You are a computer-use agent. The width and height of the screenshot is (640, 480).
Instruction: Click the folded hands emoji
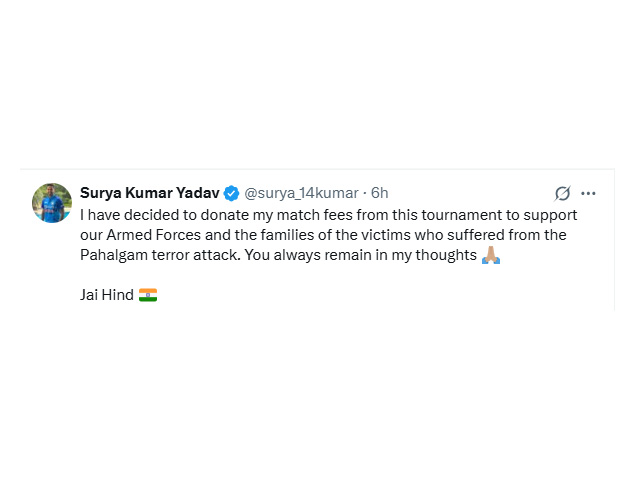pyautogui.click(x=490, y=255)
